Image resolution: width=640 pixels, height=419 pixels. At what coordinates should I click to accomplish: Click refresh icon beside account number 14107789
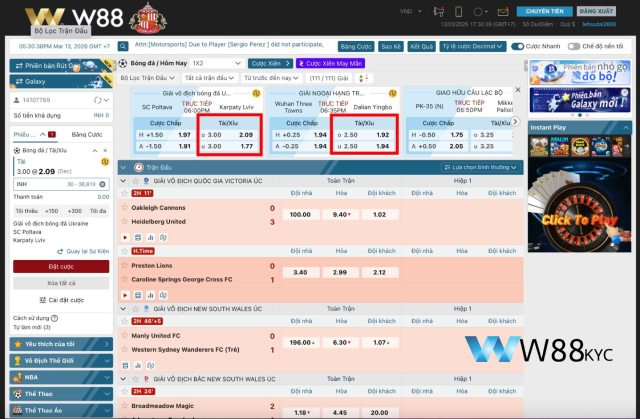coord(106,100)
